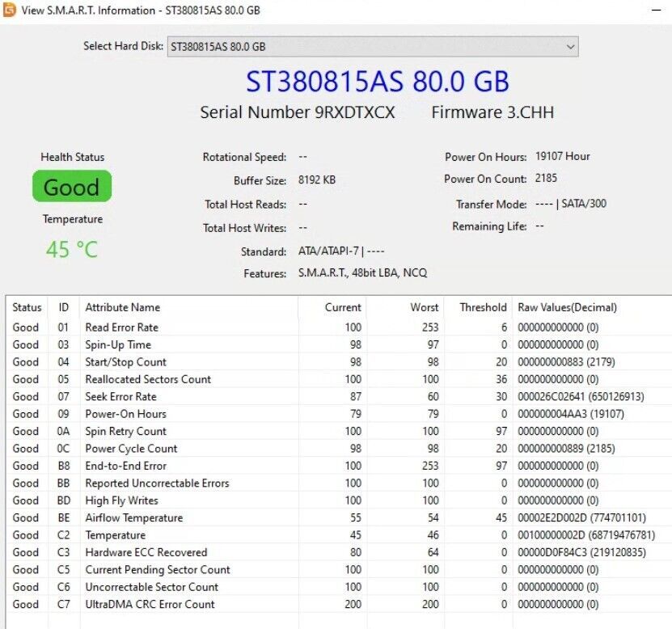The height and width of the screenshot is (629, 672).
Task: Select the UltraDMA CRC Error Count row
Action: [339, 604]
